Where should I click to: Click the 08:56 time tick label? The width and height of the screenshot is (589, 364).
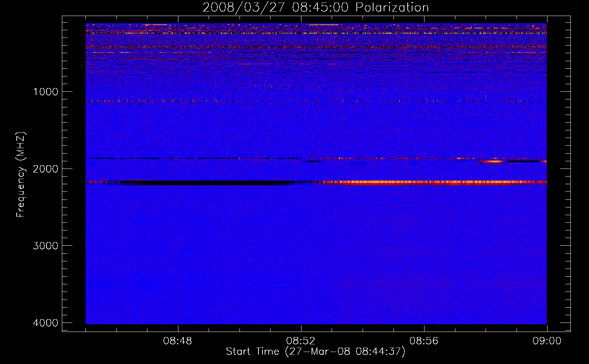pos(424,341)
